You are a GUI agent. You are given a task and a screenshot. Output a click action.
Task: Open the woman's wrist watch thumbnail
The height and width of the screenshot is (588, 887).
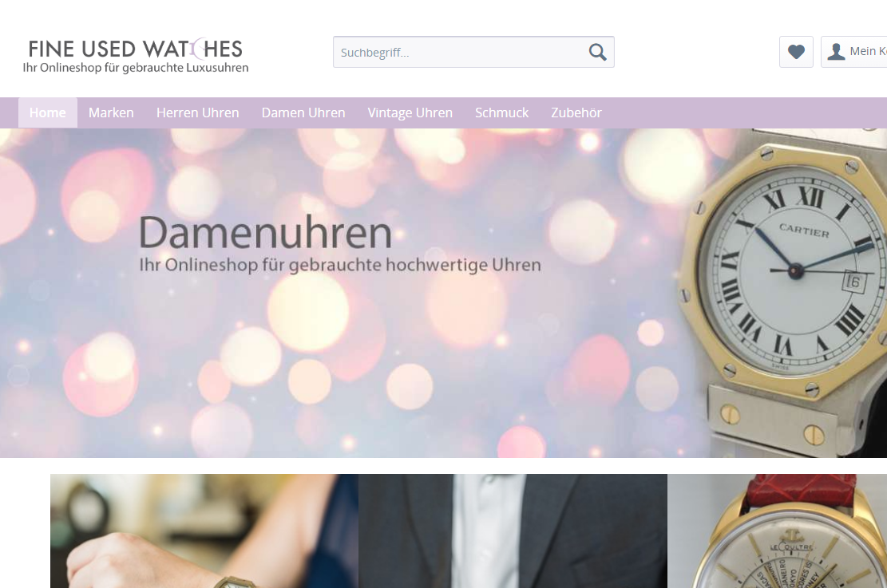(x=204, y=531)
